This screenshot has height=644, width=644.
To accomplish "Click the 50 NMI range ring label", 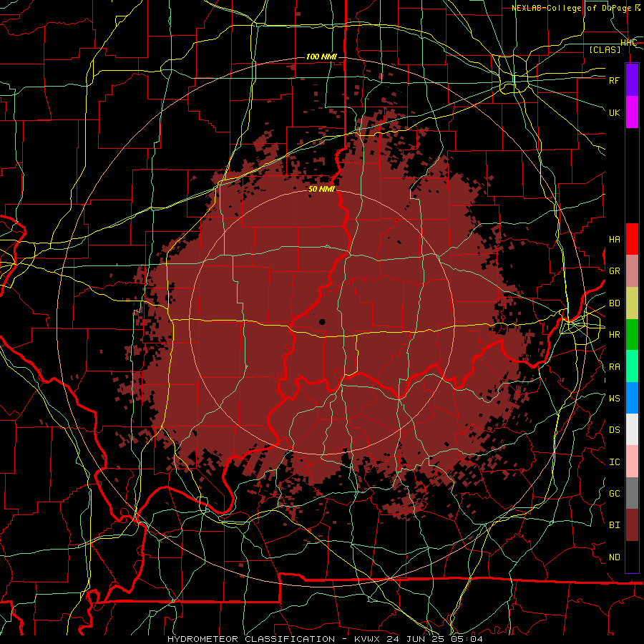I will (x=321, y=189).
